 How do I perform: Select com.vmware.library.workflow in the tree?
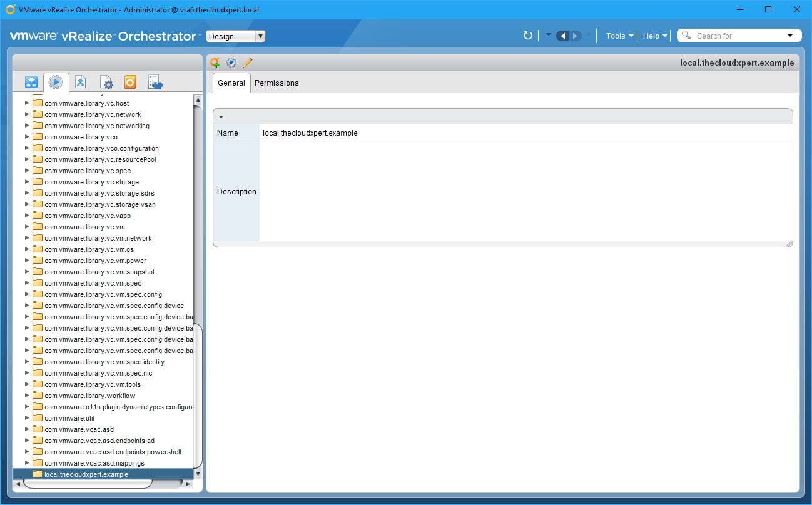[x=89, y=396]
